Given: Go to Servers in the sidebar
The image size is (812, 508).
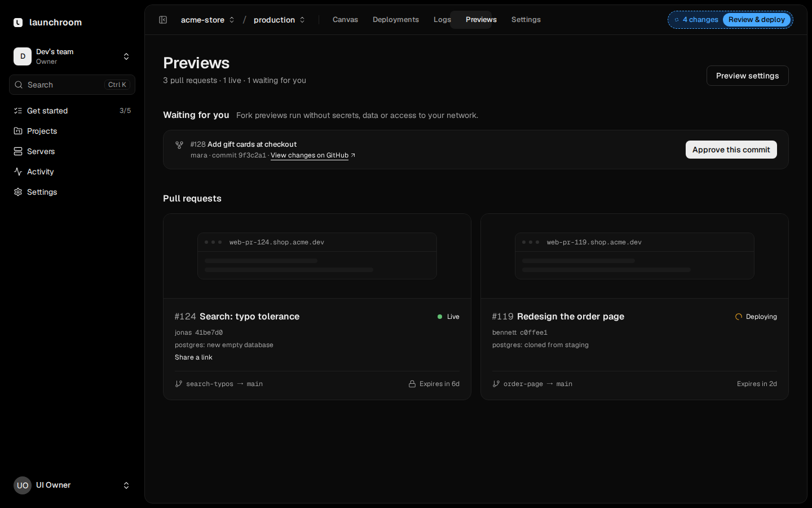Looking at the screenshot, I should click(72, 151).
